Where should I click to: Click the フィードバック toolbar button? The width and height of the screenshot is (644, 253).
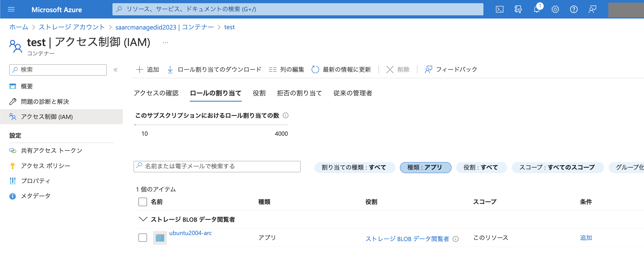pos(451,69)
